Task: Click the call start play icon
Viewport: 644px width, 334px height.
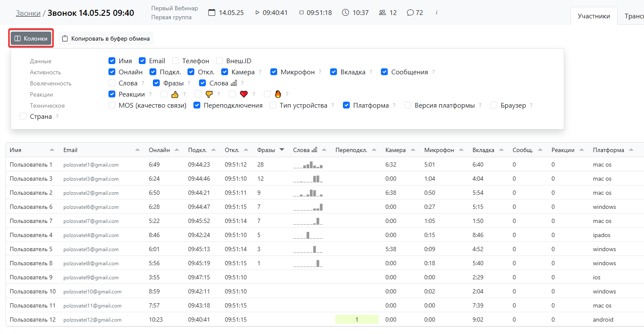Action: [257, 12]
